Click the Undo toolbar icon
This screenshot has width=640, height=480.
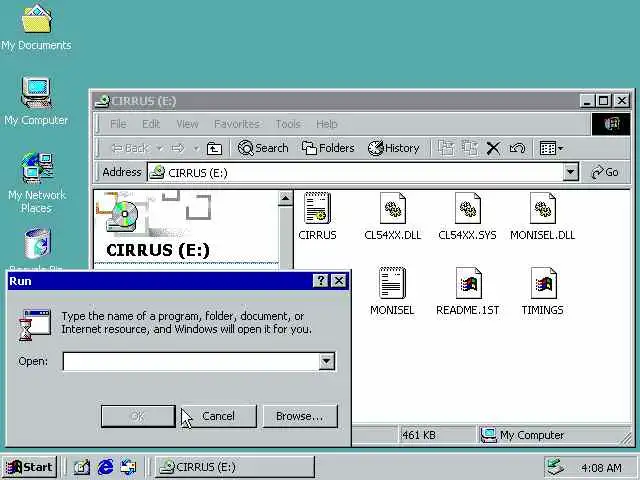(x=517, y=148)
